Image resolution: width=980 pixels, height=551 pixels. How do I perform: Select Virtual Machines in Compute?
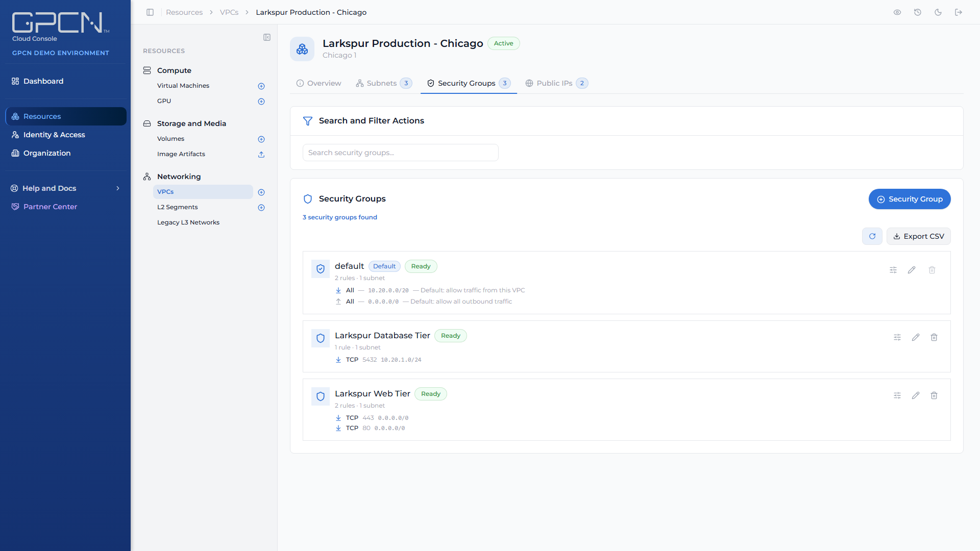183,86
